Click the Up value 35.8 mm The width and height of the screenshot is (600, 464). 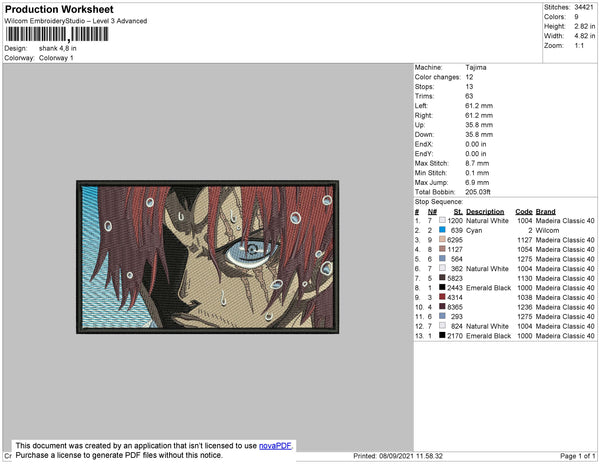(x=479, y=125)
